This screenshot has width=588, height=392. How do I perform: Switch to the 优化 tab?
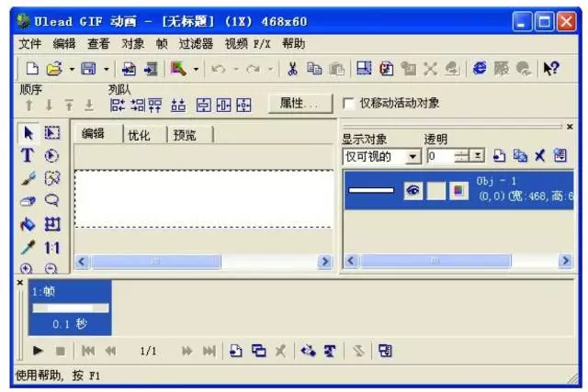pyautogui.click(x=145, y=135)
